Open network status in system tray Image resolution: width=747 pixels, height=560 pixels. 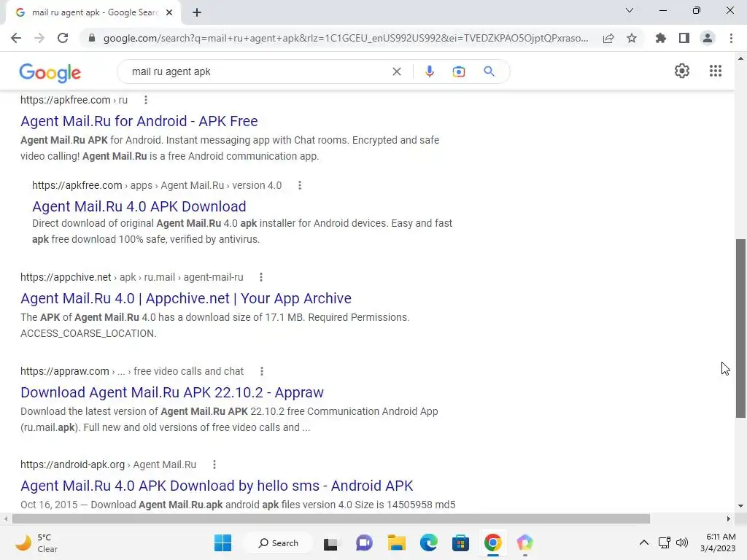click(x=664, y=542)
